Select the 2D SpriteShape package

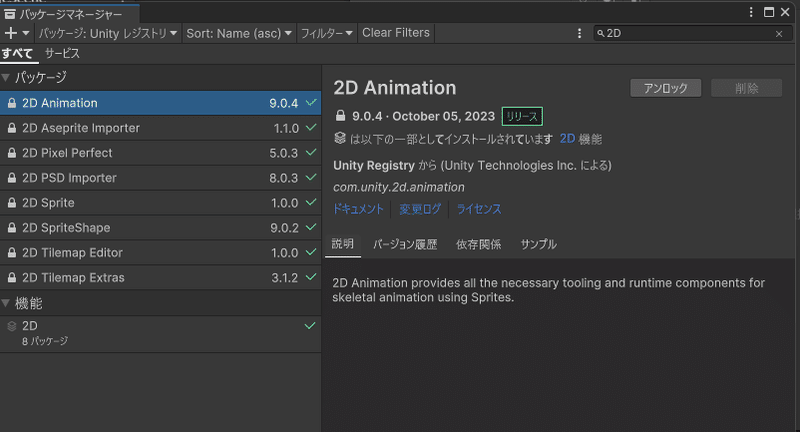pos(160,227)
